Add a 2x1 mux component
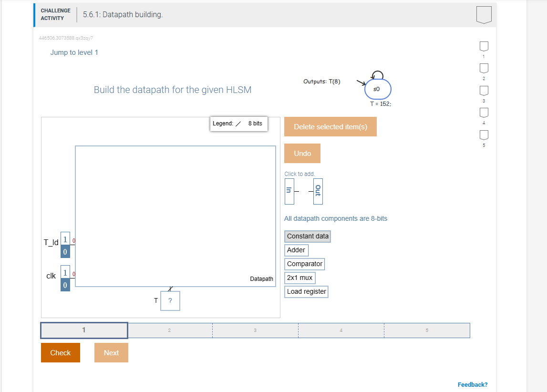 pos(299,278)
